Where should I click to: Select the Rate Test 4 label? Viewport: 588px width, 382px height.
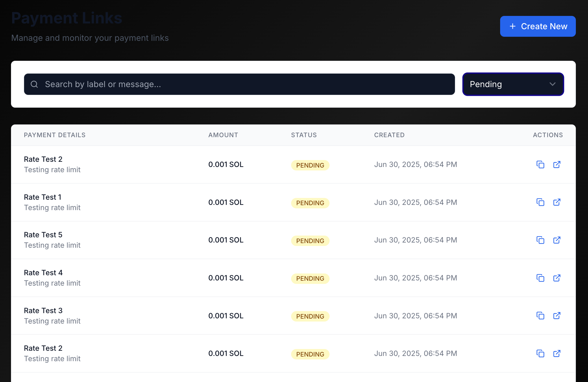click(43, 273)
